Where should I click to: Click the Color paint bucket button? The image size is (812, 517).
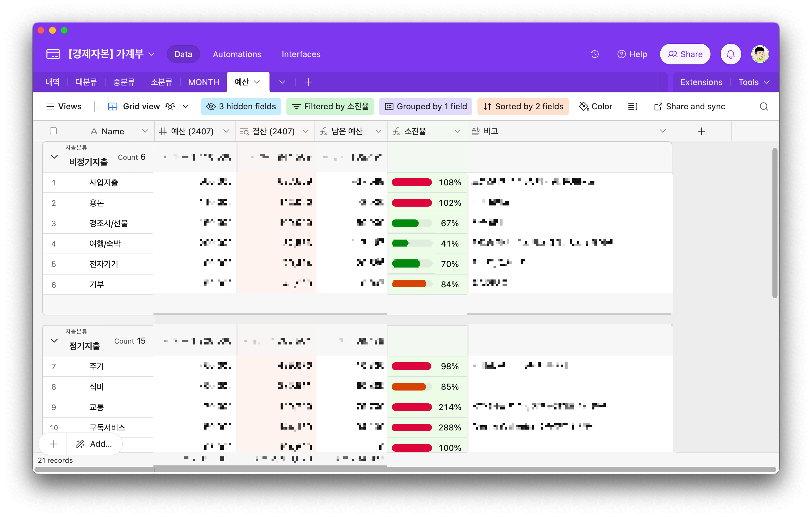point(596,106)
